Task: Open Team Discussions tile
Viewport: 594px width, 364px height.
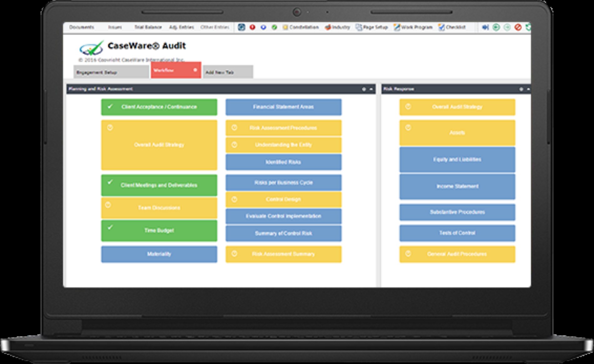Action: [159, 207]
